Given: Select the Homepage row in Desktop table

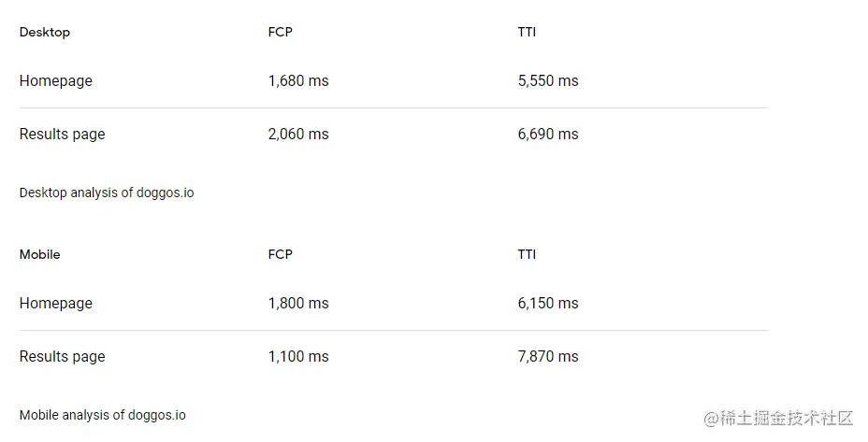Looking at the screenshot, I should (56, 81).
